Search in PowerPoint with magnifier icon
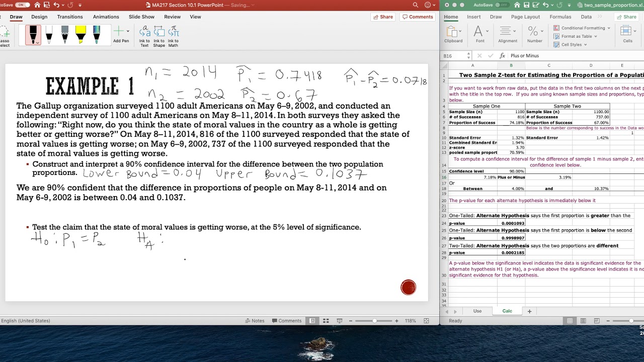 (416, 5)
